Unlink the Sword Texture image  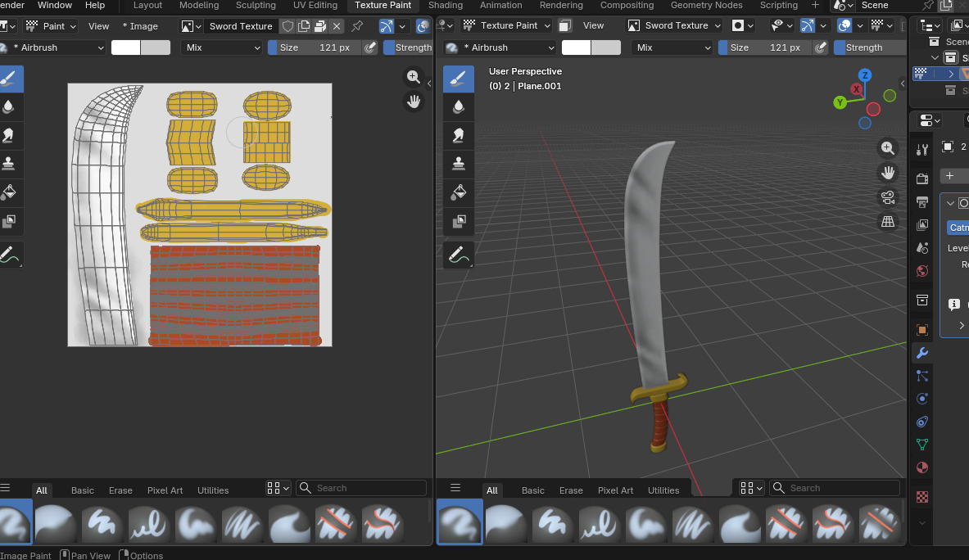[x=336, y=26]
